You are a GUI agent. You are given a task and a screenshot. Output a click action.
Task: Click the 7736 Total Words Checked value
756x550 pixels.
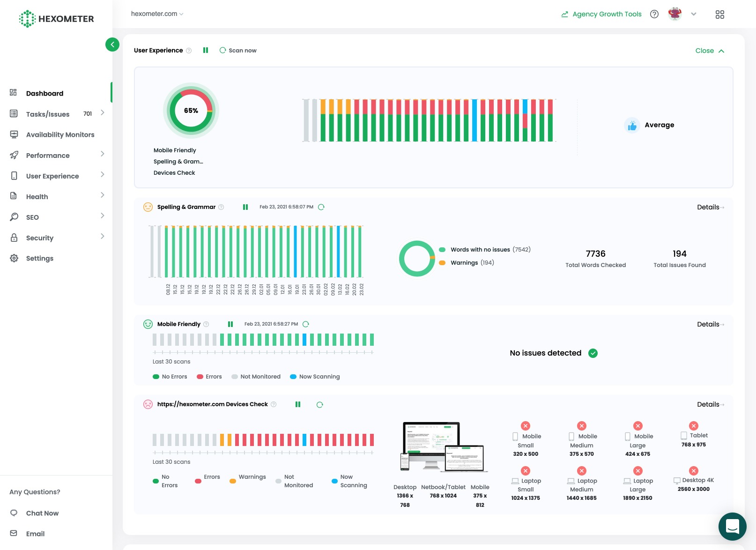coord(596,253)
